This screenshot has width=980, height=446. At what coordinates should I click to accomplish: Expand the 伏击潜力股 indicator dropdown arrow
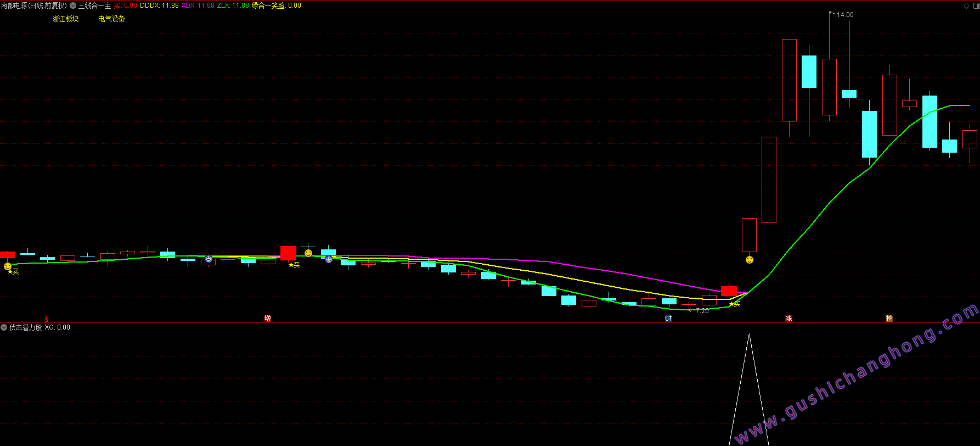pos(4,327)
